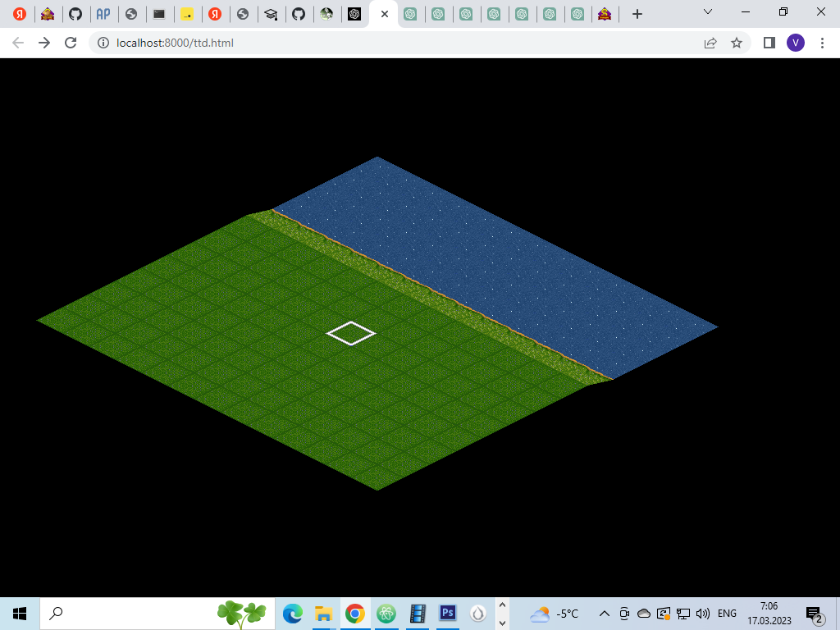Share this page via the share icon
This screenshot has height=630, width=840.
(710, 43)
